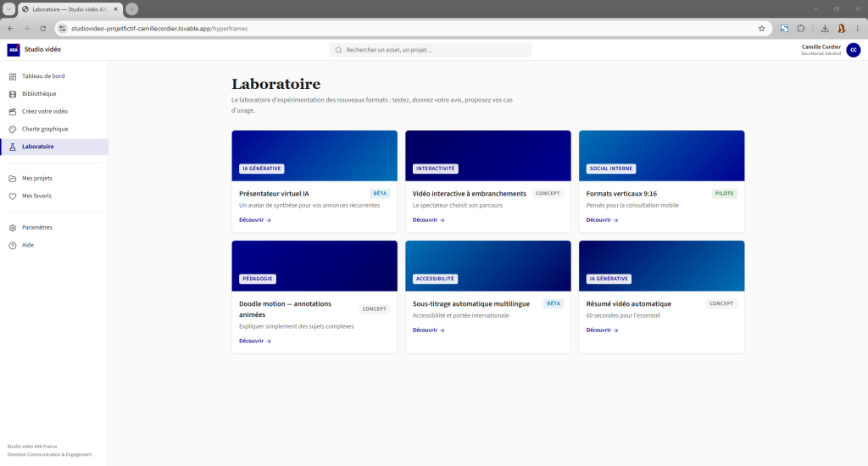The height and width of the screenshot is (466, 868).
Task: Click Découvrir under Formats verticaux 9:16
Action: click(x=603, y=220)
